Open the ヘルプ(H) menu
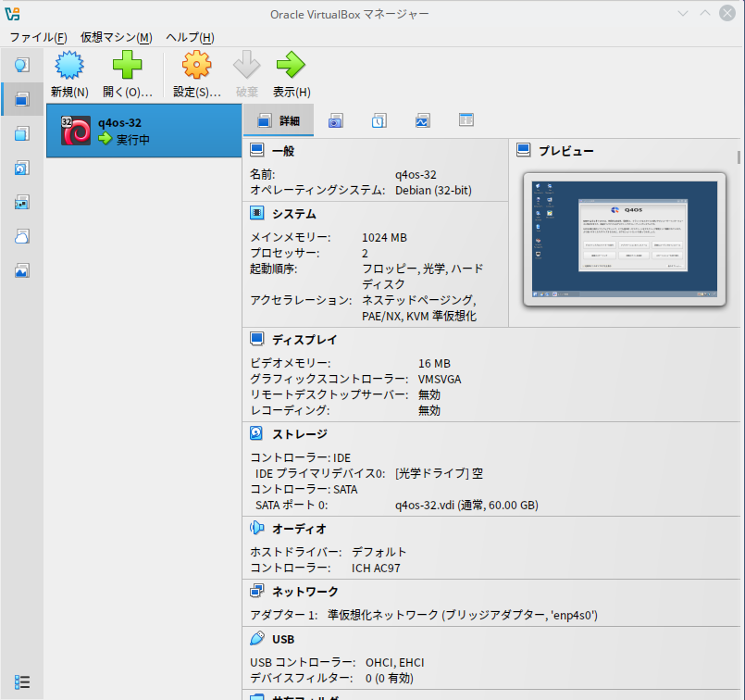745x700 pixels. [190, 37]
